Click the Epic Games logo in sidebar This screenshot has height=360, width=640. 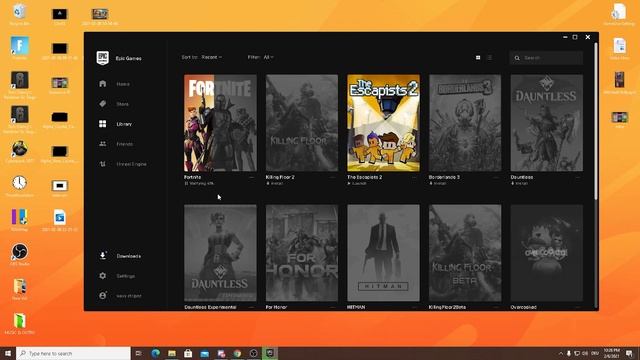[102, 58]
